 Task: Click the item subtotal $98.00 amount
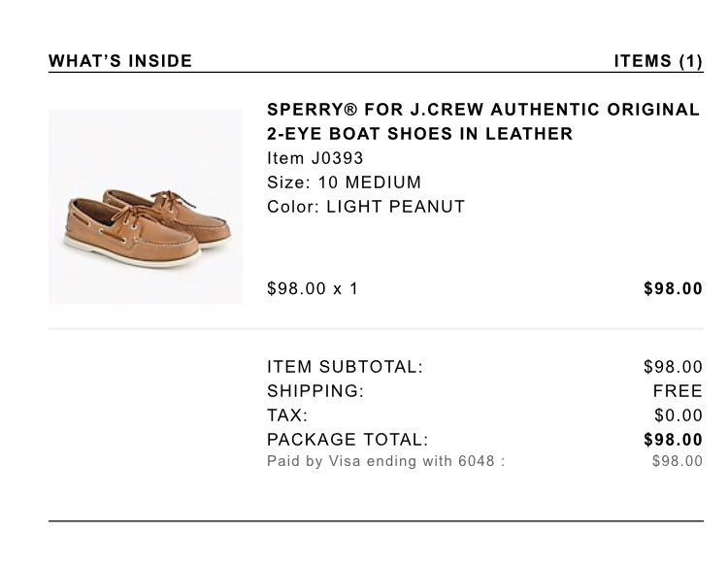673,367
